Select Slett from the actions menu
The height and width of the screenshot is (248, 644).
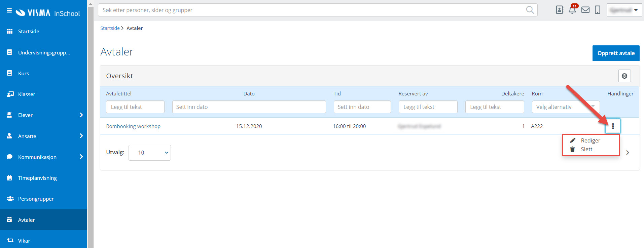click(586, 149)
